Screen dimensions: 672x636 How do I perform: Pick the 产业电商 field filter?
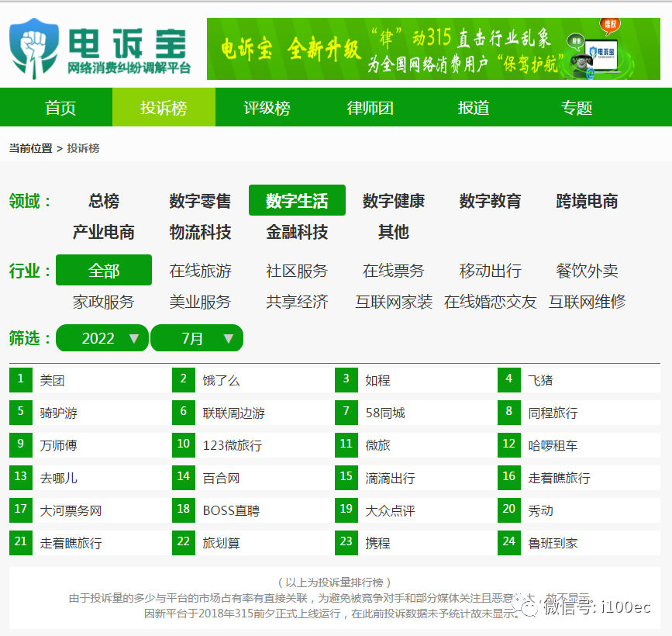104,232
